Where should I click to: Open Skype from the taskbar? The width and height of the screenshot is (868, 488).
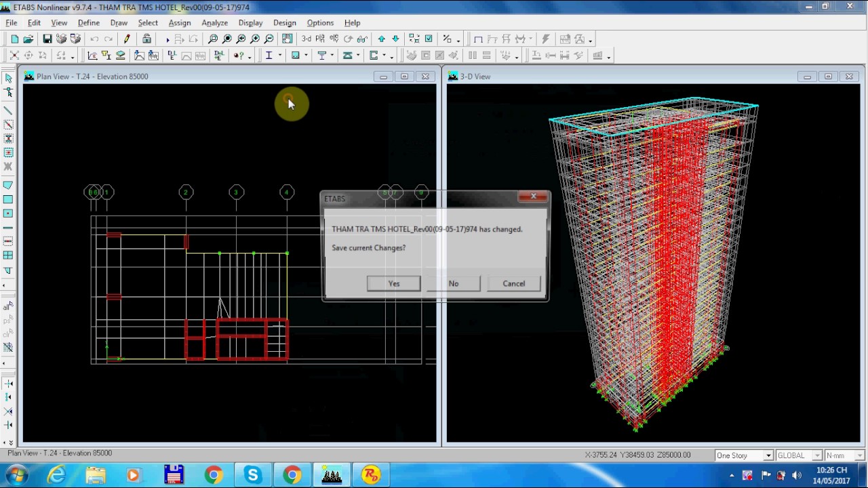tap(253, 475)
